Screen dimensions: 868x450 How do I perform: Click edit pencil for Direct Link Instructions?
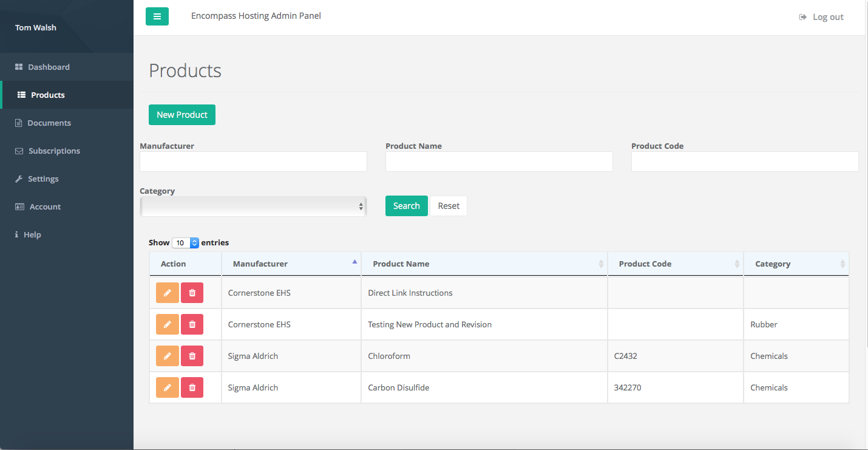[x=167, y=293]
